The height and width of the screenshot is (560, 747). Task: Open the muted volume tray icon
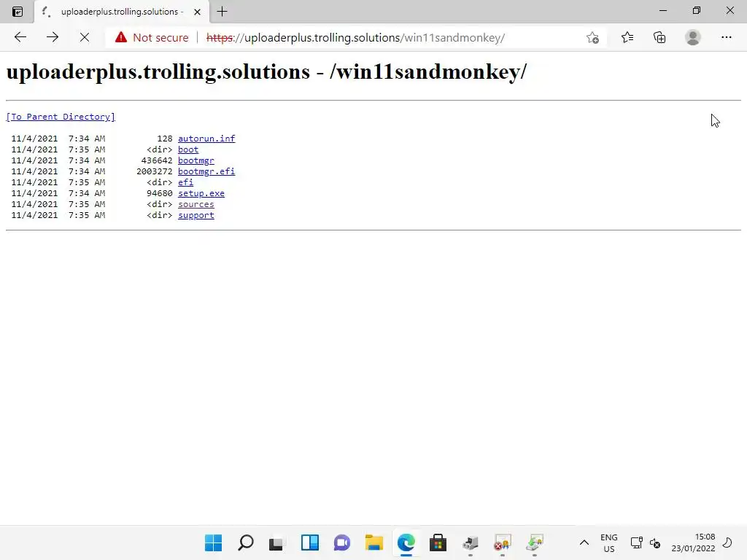655,542
